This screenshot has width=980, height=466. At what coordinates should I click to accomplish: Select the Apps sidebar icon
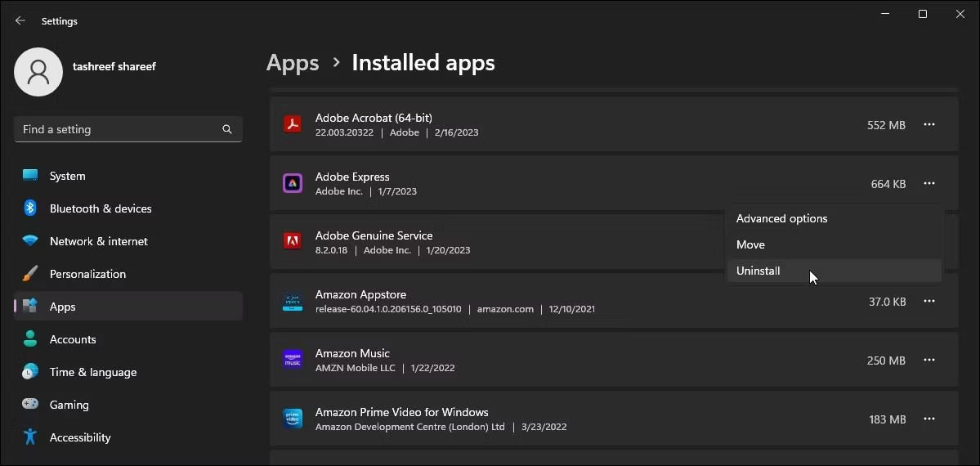pyautogui.click(x=30, y=306)
